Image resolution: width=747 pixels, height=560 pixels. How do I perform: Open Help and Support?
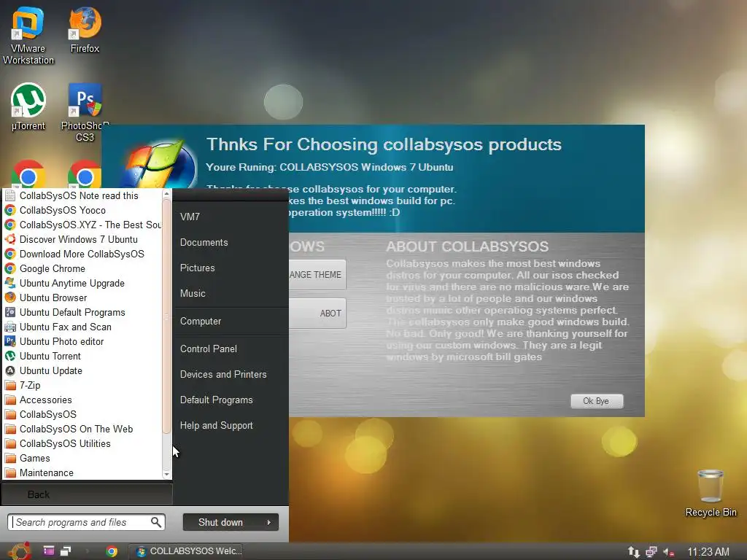tap(231, 426)
